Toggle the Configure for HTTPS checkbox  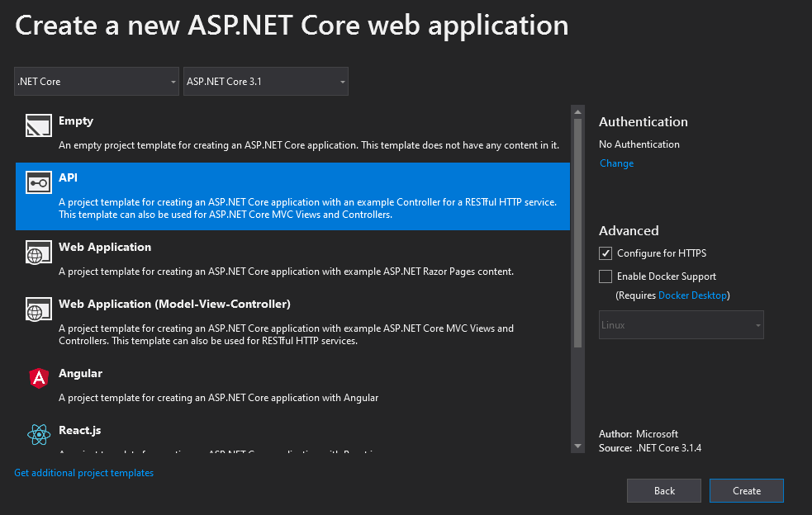click(x=605, y=253)
